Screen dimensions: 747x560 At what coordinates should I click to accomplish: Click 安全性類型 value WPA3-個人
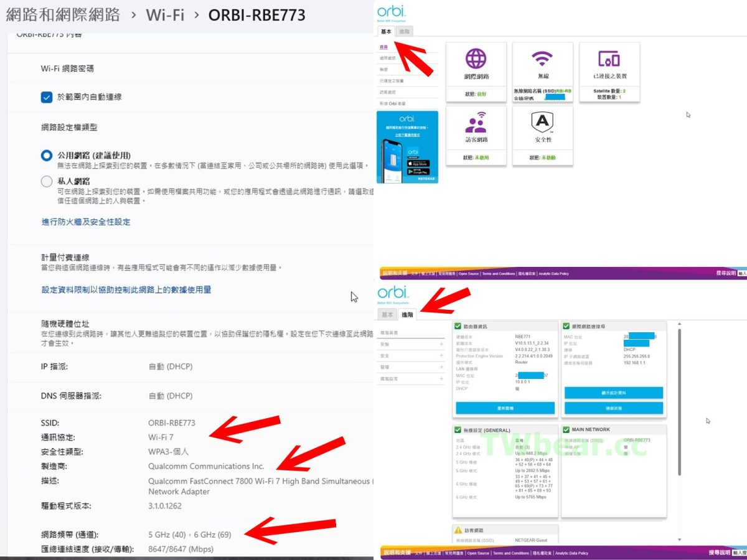point(168,452)
